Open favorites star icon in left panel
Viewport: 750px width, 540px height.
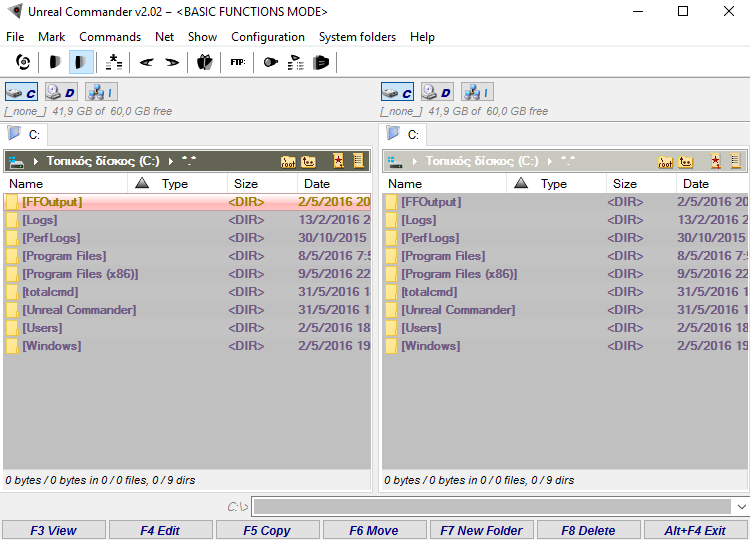338,161
